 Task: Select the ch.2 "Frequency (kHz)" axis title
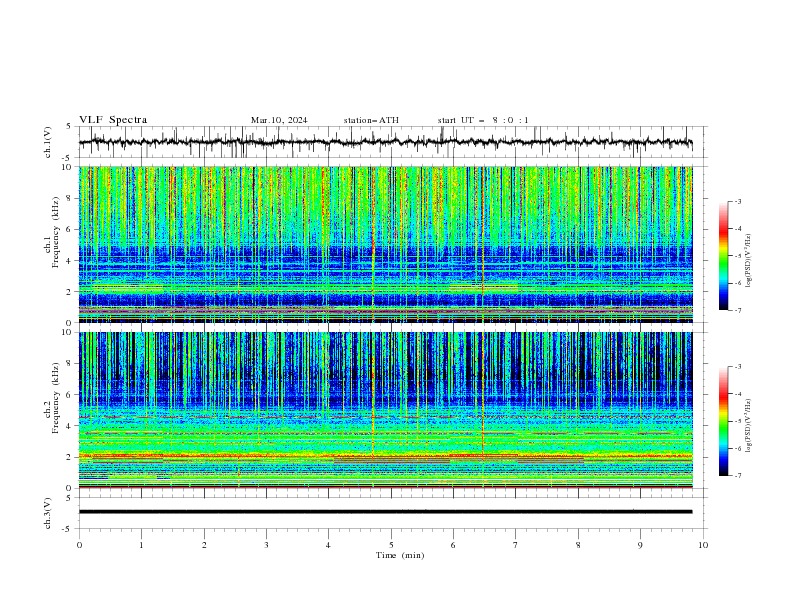56,397
